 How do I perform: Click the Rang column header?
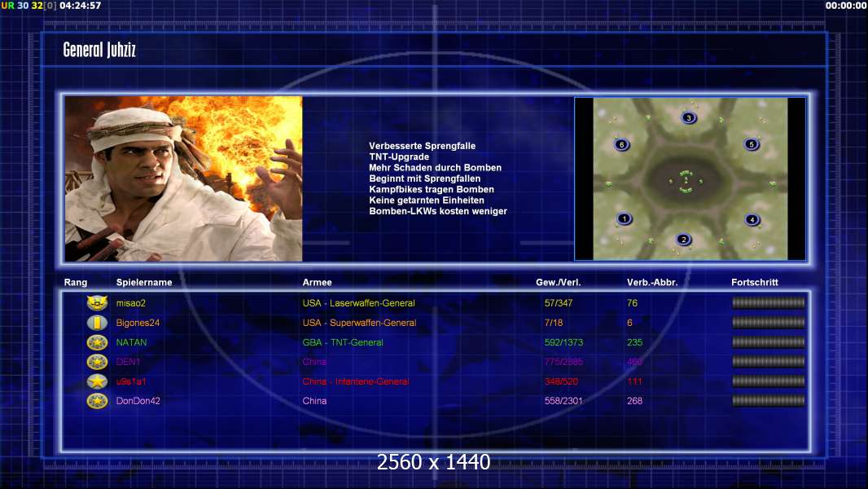pyautogui.click(x=75, y=283)
